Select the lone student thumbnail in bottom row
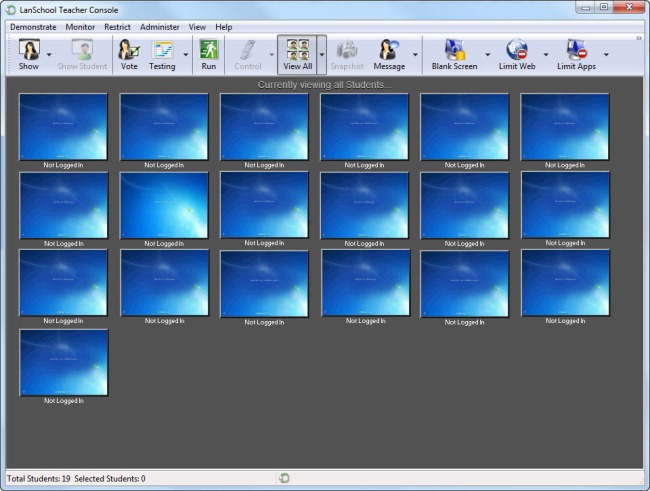The height and width of the screenshot is (491, 650). pos(64,362)
